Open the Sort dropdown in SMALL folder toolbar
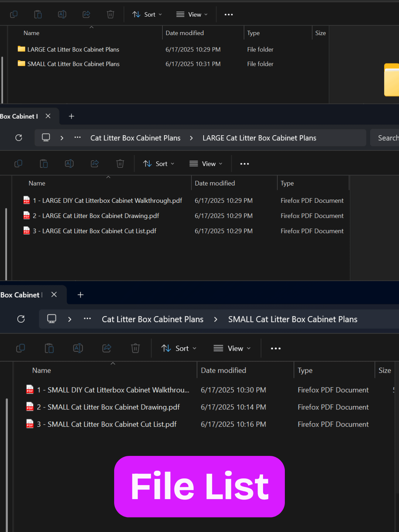 click(179, 348)
